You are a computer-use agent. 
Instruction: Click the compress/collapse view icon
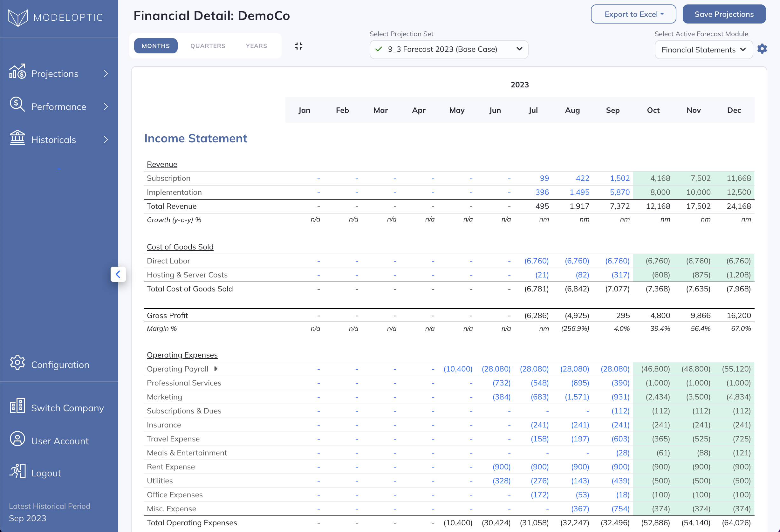coord(298,46)
